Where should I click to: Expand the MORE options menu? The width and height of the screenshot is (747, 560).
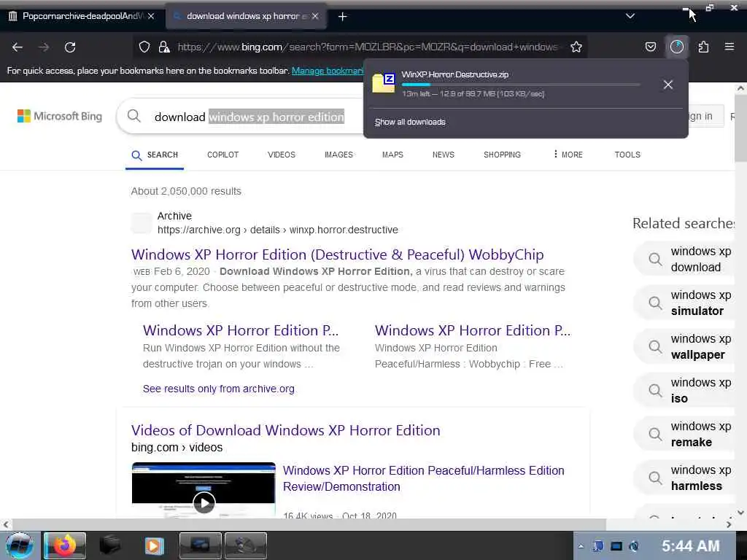click(568, 155)
